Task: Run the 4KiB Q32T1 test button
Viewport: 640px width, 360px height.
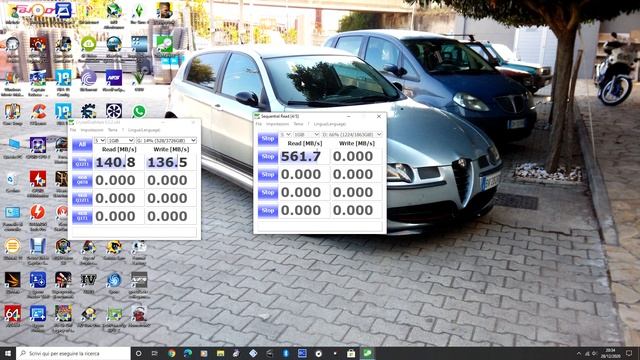Action: coord(82,198)
